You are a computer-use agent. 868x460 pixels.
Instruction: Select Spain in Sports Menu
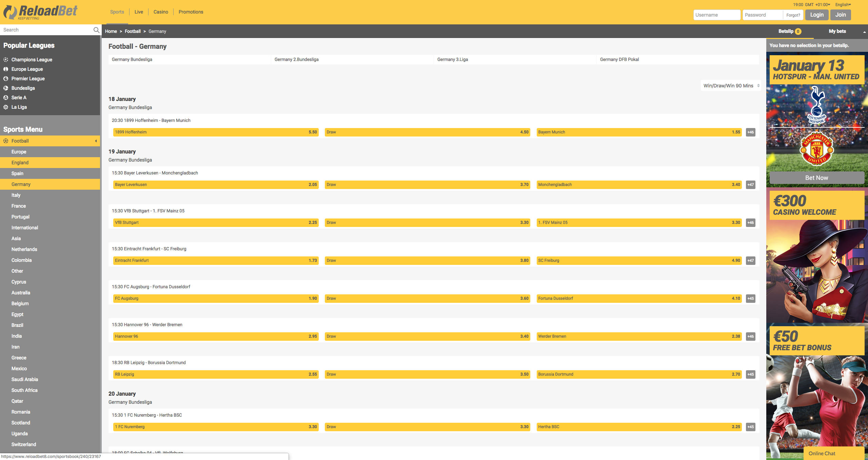[x=50, y=173]
